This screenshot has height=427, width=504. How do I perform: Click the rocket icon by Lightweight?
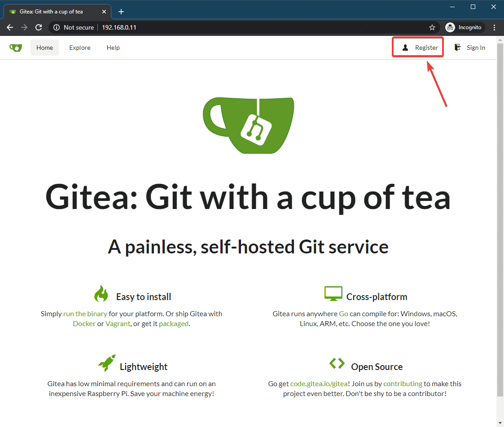coord(107,363)
